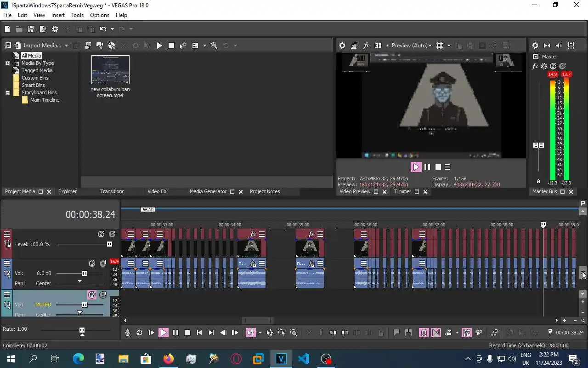Open the Project Notes tab
588x368 pixels.
[x=265, y=191]
